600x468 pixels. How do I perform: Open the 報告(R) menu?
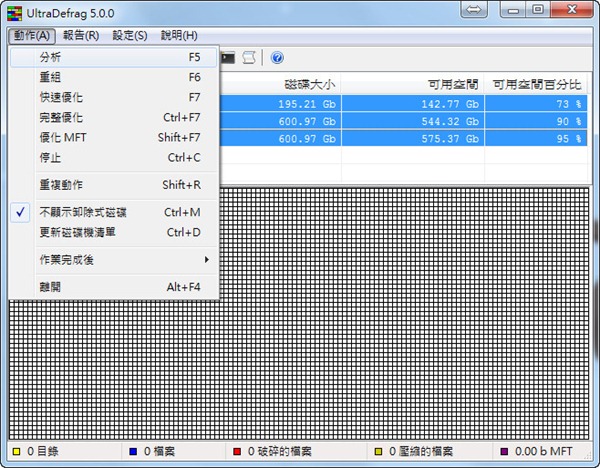click(x=81, y=36)
